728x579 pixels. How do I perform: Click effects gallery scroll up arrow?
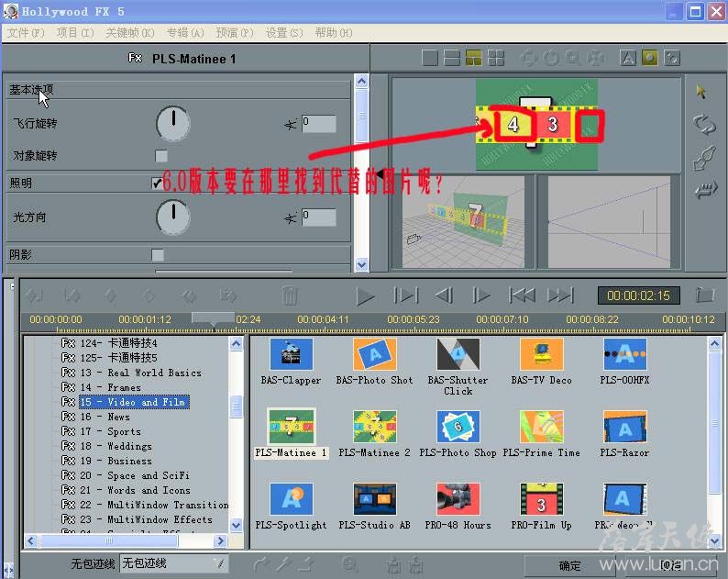tap(714, 343)
